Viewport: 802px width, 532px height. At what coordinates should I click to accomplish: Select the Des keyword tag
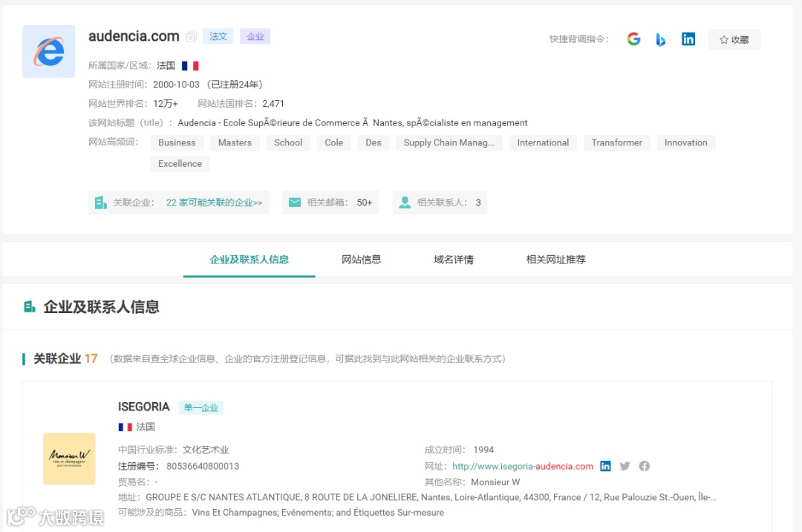click(x=374, y=142)
